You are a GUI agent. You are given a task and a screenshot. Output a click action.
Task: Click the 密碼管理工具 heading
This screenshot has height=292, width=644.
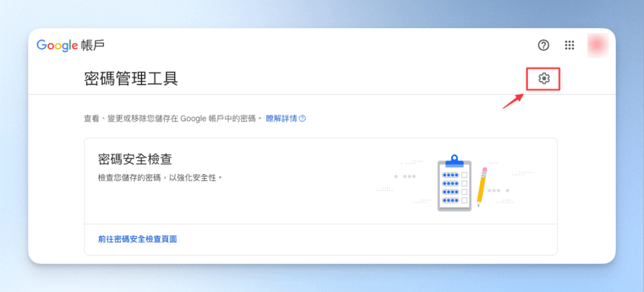point(131,78)
